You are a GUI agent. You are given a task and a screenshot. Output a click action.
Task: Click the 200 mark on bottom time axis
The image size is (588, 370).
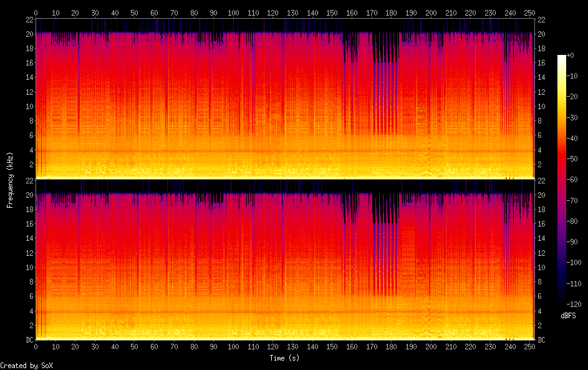pos(431,347)
